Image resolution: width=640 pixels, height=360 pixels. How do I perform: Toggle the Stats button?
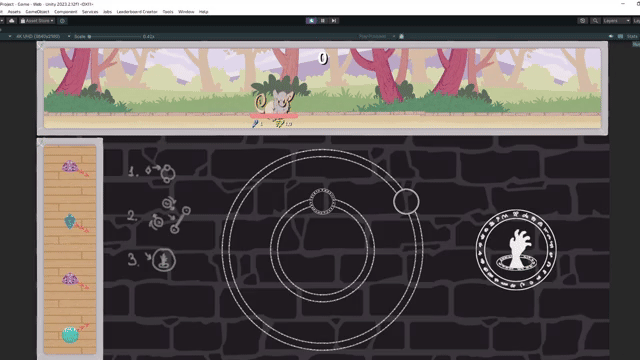tap(632, 36)
